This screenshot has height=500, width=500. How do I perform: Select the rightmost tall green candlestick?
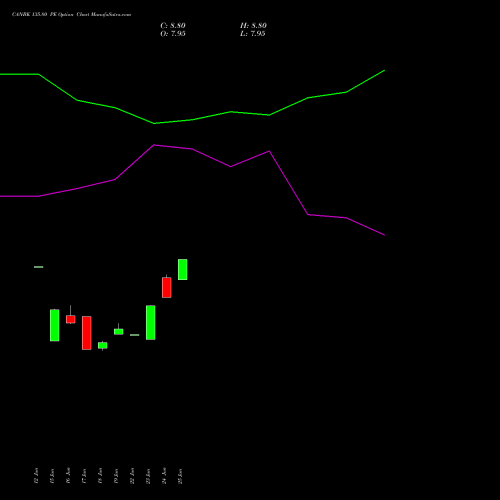(182, 269)
